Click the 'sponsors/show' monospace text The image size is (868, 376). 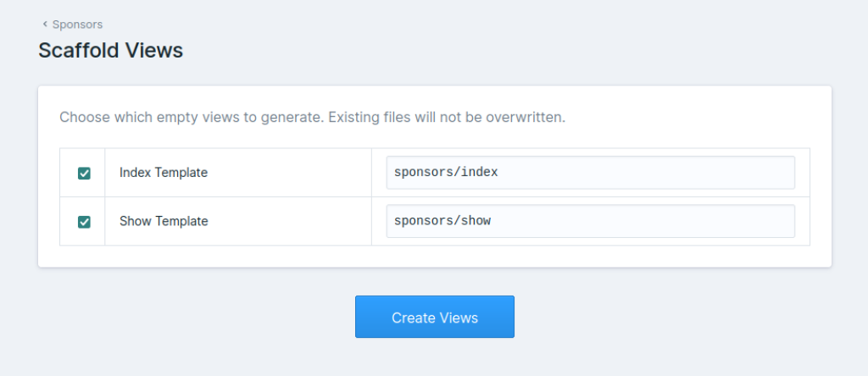pyautogui.click(x=442, y=222)
